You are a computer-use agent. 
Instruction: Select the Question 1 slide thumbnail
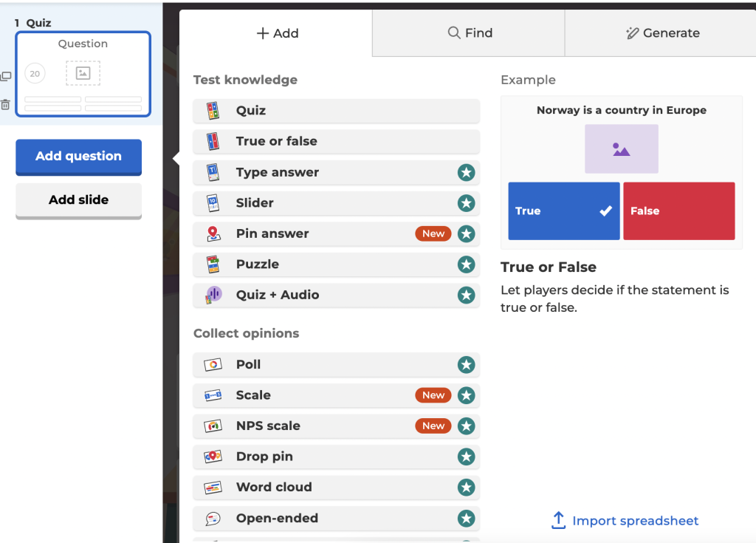[x=83, y=74]
